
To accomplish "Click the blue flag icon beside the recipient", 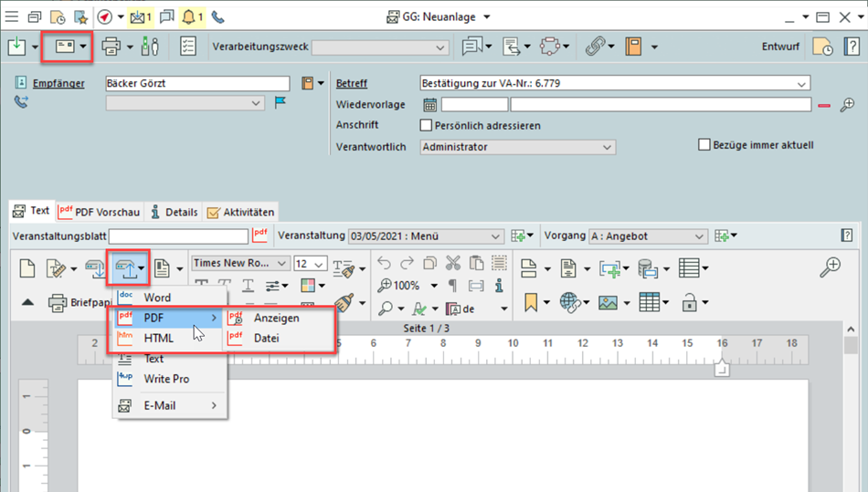I will (281, 103).
